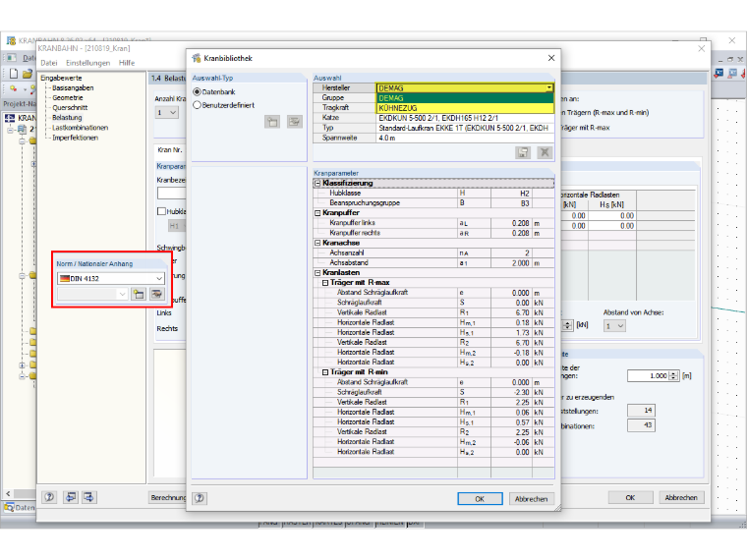Click Beanspruchungsgruppe B3 value cell
The height and width of the screenshot is (560, 747).
tap(511, 203)
